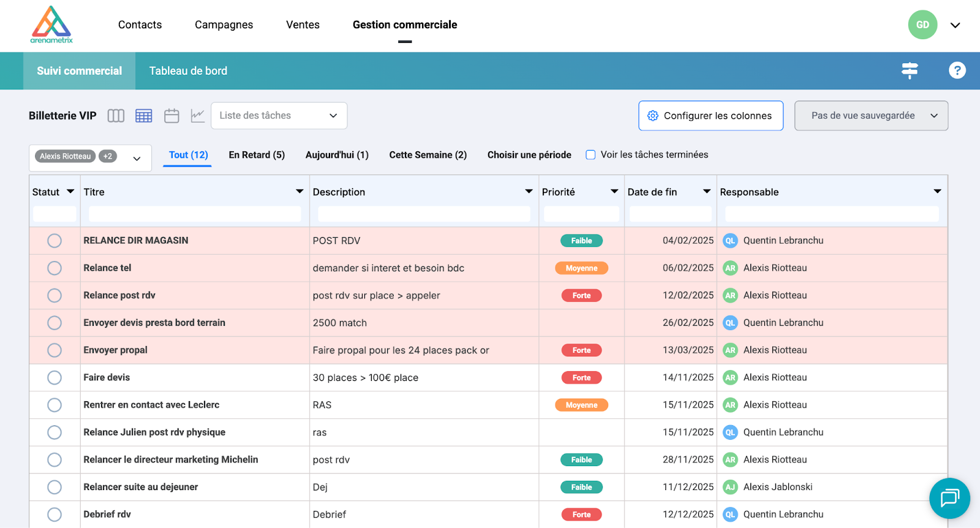Switch to kanban column view icon
Viewport: 980px width, 528px height.
[x=116, y=116]
